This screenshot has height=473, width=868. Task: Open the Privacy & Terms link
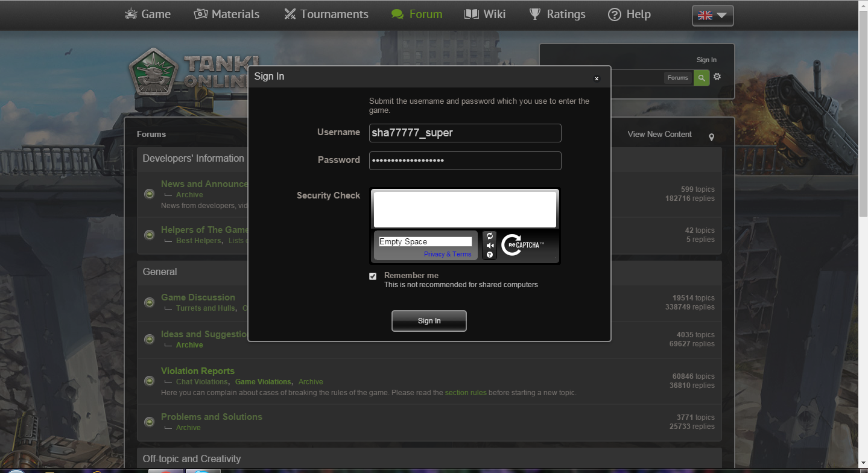(448, 254)
